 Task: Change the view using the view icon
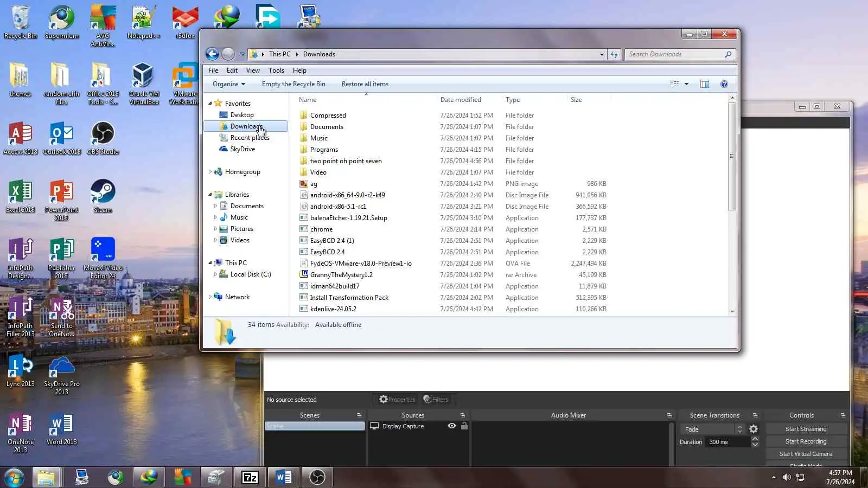[675, 84]
